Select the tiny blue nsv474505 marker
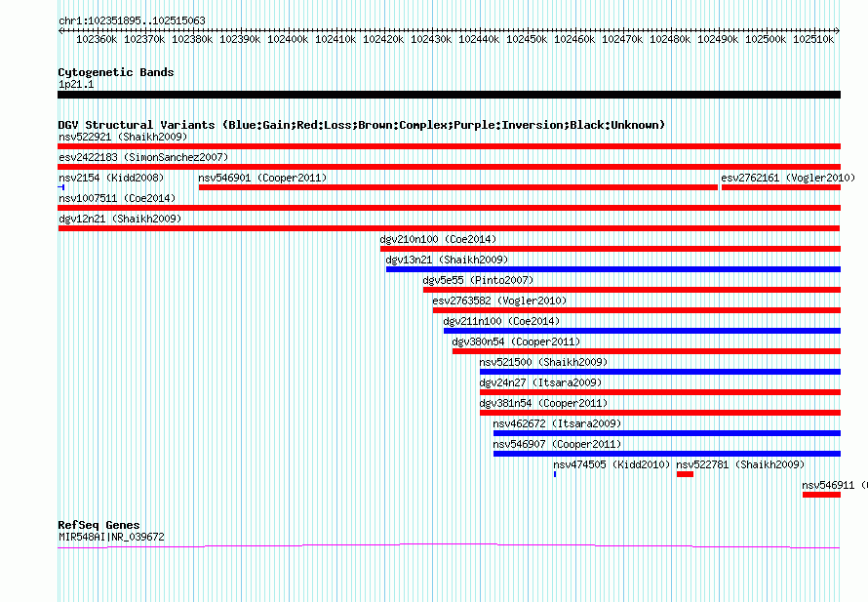Viewport: 868px width, 602px height. pyautogui.click(x=555, y=474)
